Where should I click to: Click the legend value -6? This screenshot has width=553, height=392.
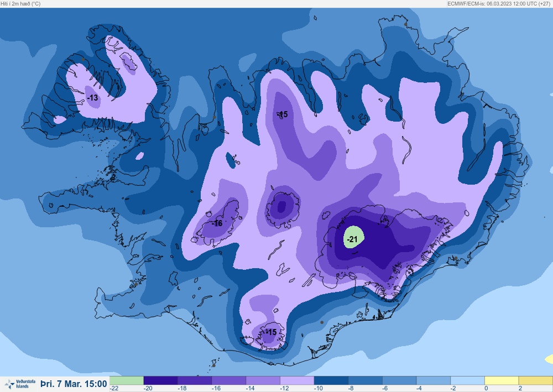[385, 388]
